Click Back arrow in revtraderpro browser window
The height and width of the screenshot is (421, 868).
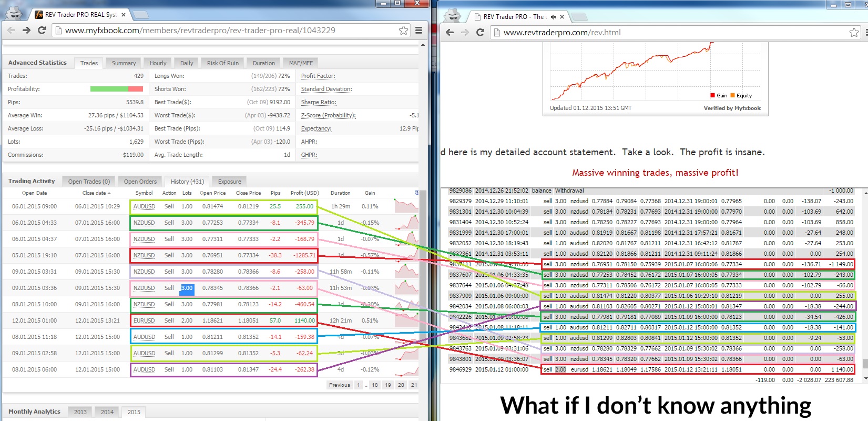pyautogui.click(x=450, y=32)
